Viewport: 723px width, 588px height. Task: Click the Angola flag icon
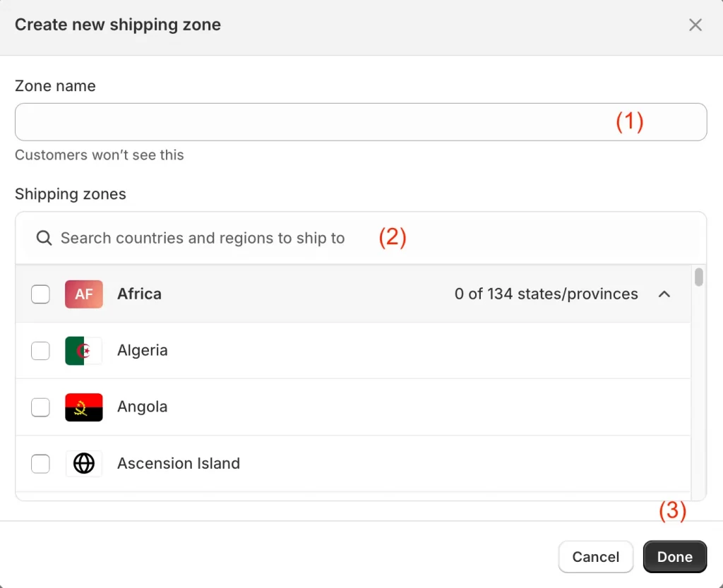click(84, 407)
